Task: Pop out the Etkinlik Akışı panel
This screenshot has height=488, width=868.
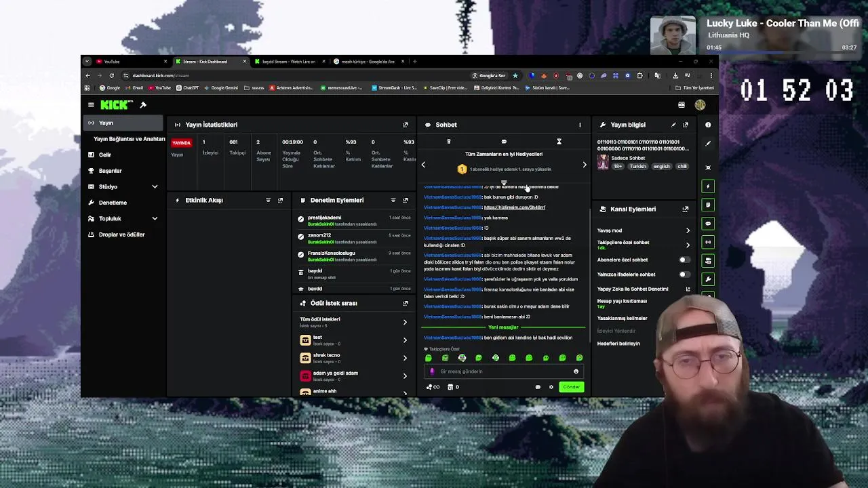Action: (280, 201)
